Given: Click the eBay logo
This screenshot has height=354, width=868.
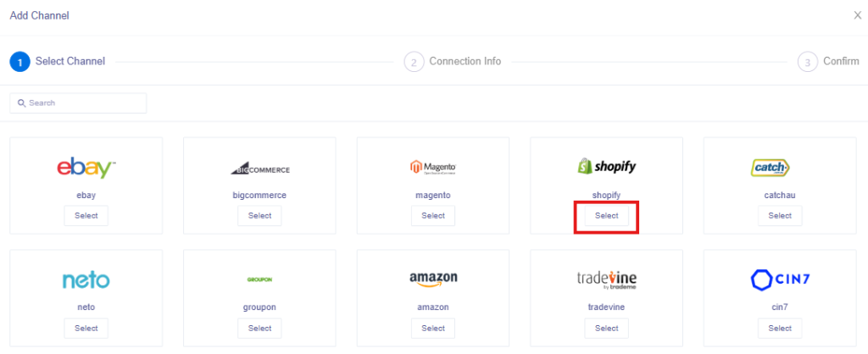Looking at the screenshot, I should 86,168.
